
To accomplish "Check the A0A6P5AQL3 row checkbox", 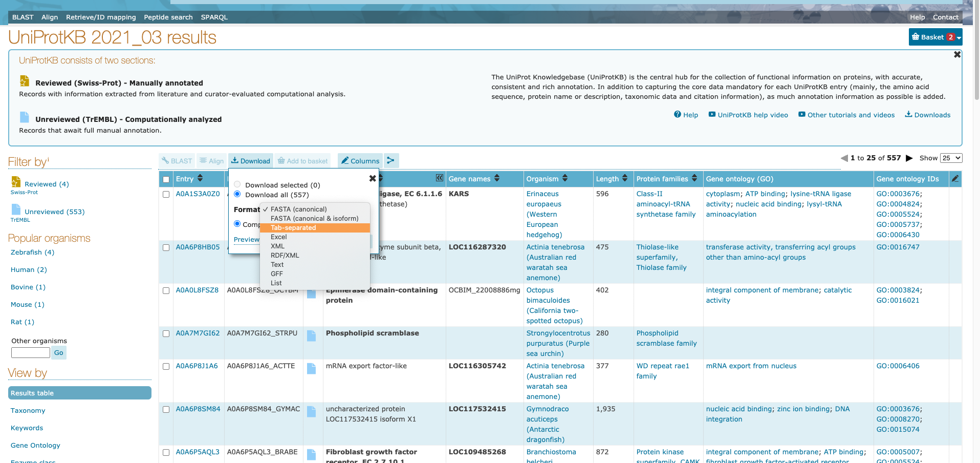I will pyautogui.click(x=166, y=452).
